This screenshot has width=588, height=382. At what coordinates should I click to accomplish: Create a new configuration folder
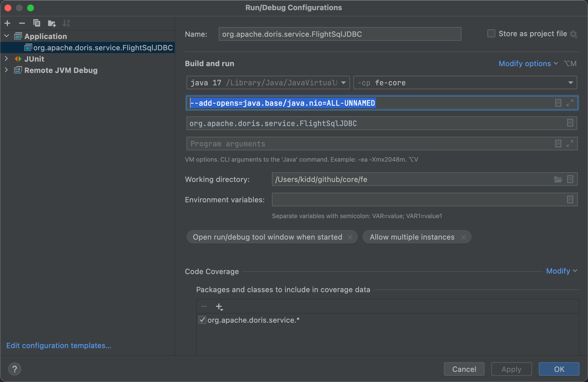click(52, 23)
